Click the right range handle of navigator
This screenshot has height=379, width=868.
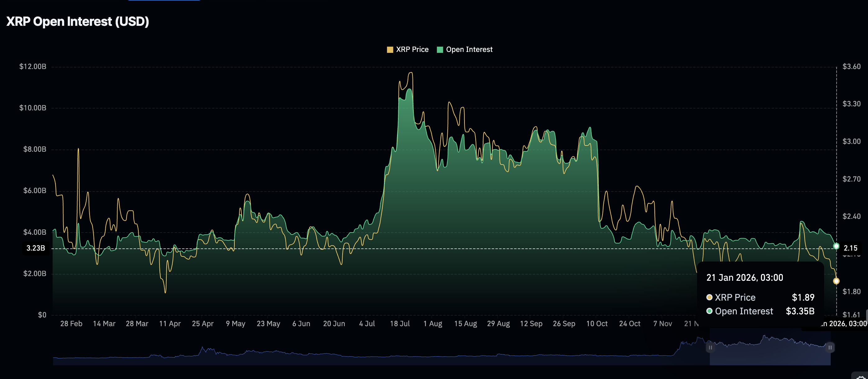coord(830,347)
